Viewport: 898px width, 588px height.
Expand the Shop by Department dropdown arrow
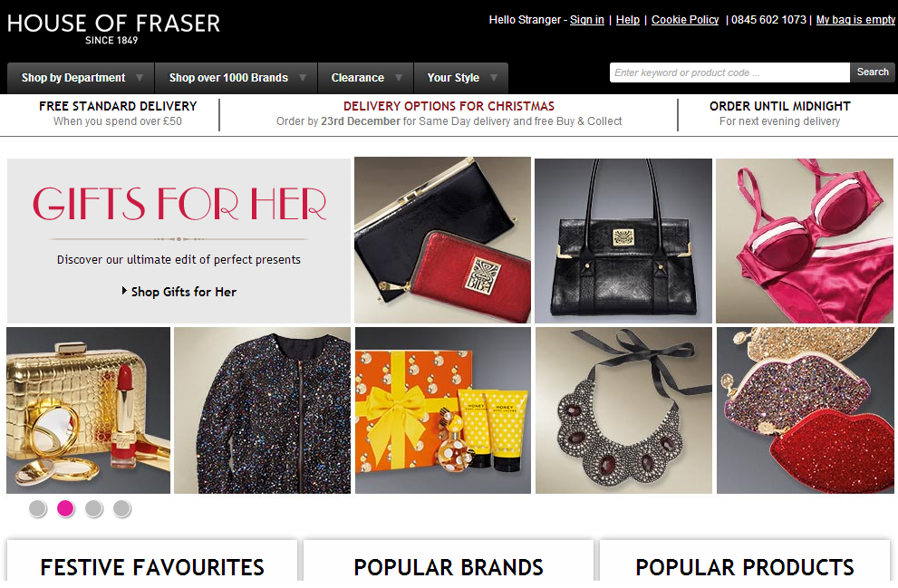[x=140, y=78]
